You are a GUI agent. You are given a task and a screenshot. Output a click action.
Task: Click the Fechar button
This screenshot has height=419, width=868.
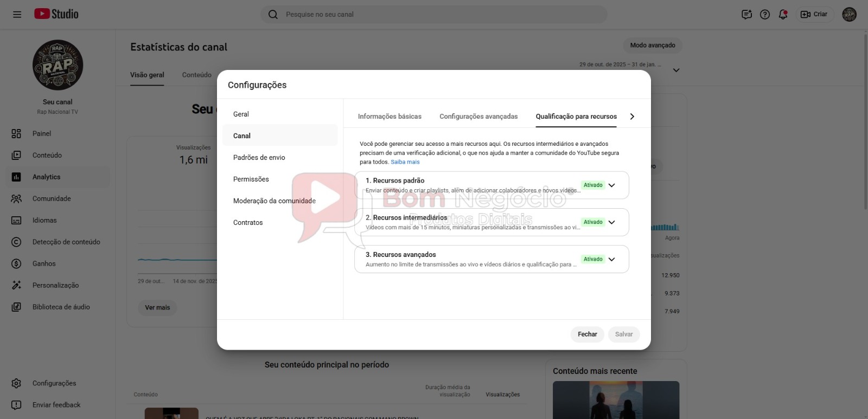(587, 334)
